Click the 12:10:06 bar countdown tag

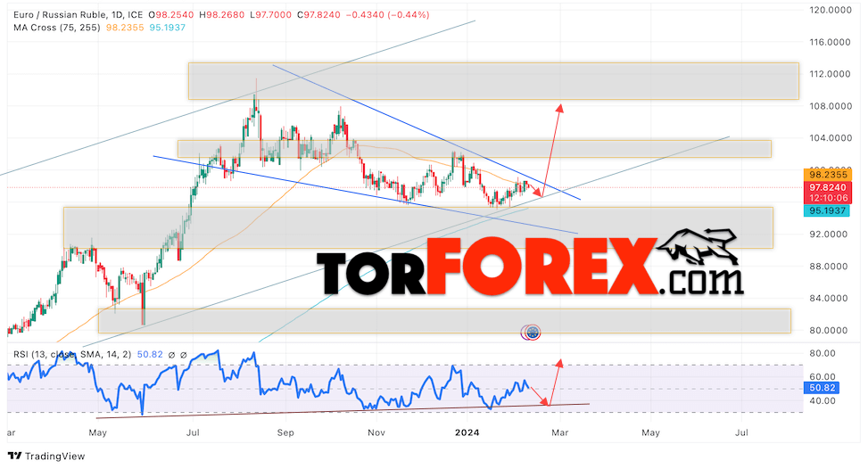[827, 198]
